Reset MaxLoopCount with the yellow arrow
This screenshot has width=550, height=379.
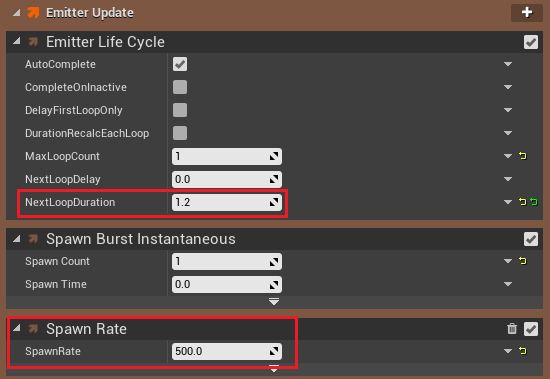coord(523,156)
